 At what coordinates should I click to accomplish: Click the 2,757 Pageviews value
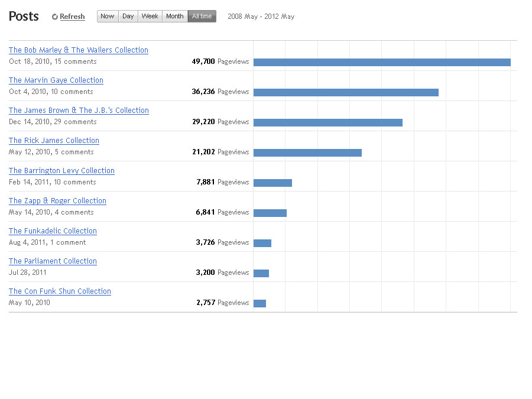[223, 303]
